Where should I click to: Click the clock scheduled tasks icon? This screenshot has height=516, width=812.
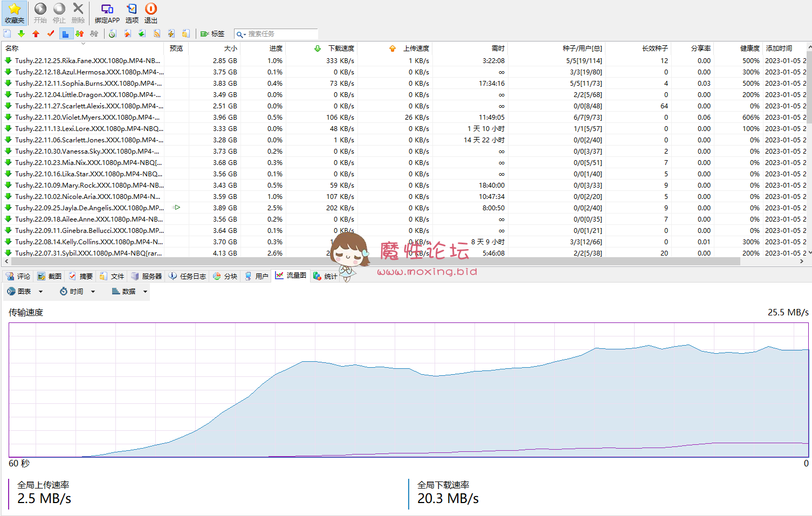[112, 34]
